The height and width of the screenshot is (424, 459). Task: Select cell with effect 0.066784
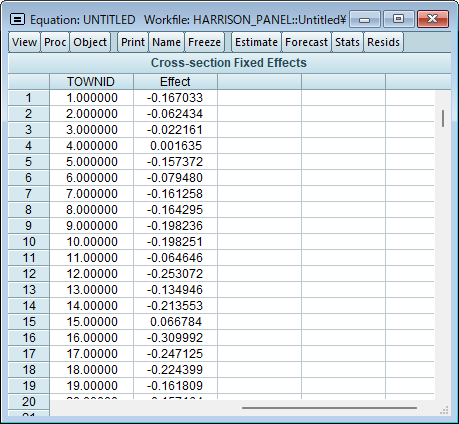click(x=175, y=322)
